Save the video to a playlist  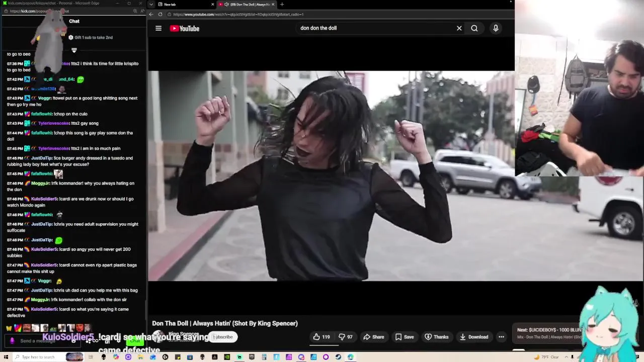405,337
